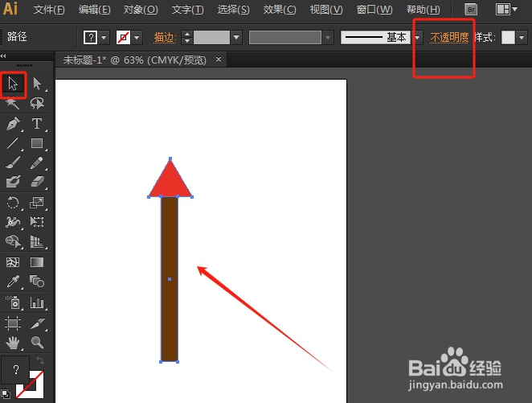This screenshot has height=403, width=532.
Task: Click the stroke weight input field
Action: click(x=211, y=37)
